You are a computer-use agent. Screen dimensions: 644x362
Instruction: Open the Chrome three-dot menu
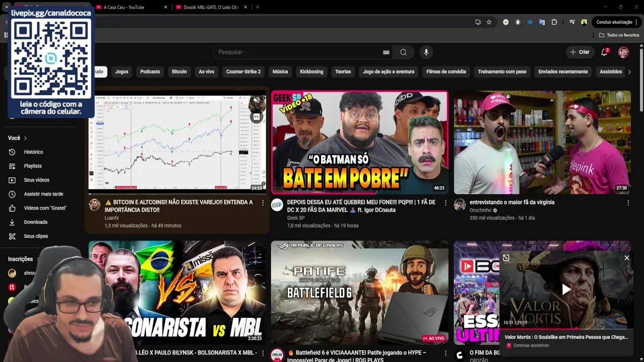tap(636, 22)
